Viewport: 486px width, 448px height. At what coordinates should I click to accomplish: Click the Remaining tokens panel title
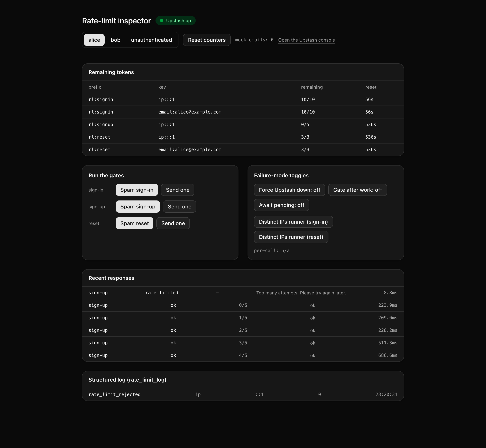111,72
